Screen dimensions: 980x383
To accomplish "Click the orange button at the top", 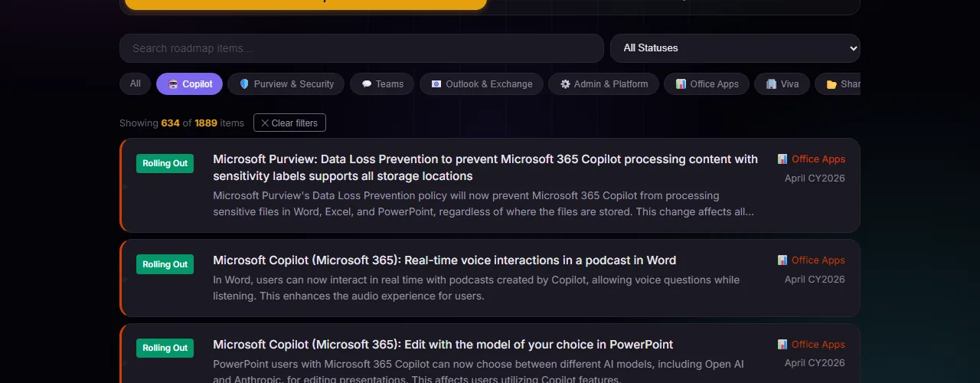I will tap(305, 4).
